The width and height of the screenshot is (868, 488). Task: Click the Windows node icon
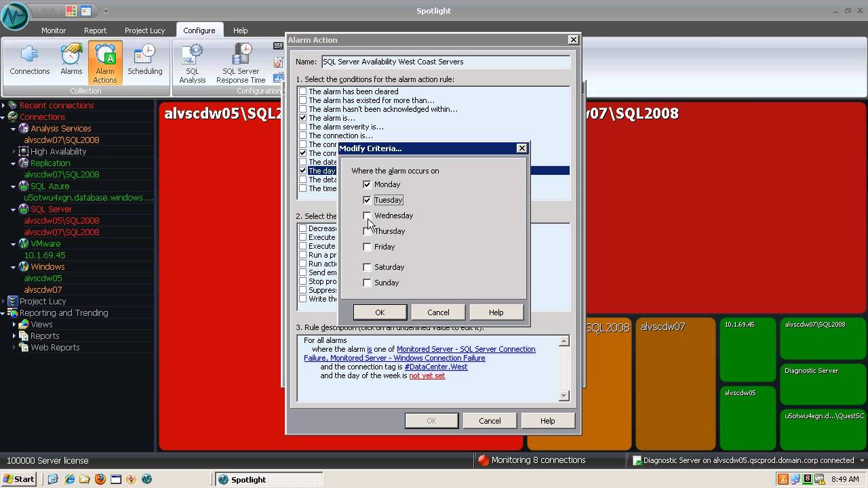(24, 267)
